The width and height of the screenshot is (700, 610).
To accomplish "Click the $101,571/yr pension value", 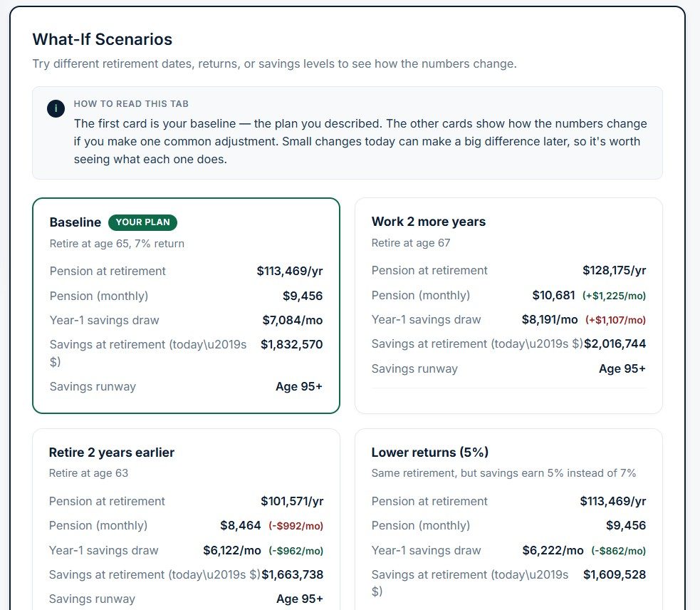I will click(292, 501).
